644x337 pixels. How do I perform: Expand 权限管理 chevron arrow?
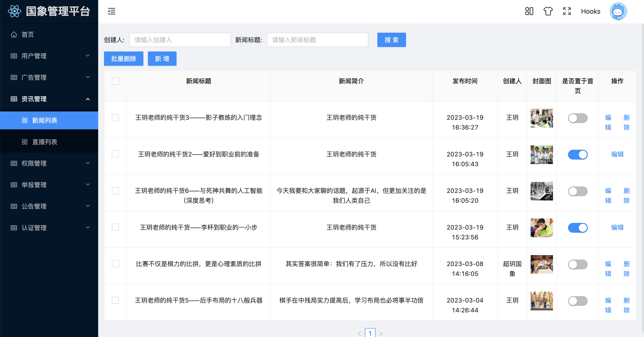(x=88, y=163)
